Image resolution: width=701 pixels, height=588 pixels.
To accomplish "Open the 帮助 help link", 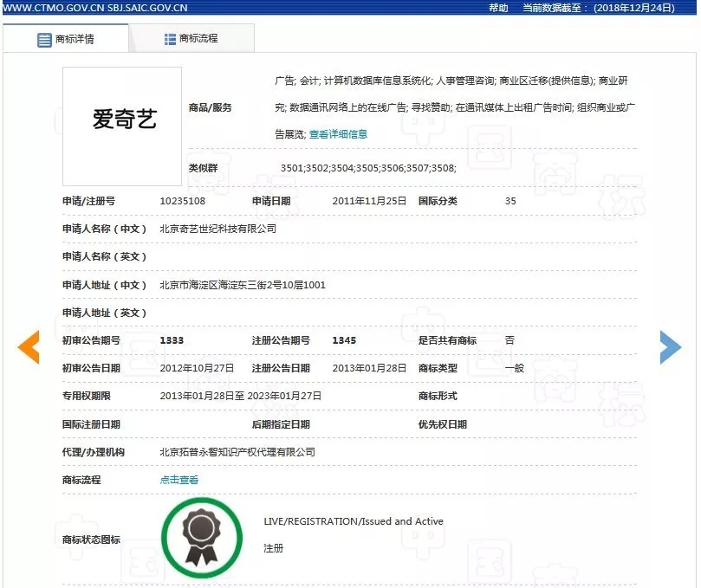I will [496, 8].
